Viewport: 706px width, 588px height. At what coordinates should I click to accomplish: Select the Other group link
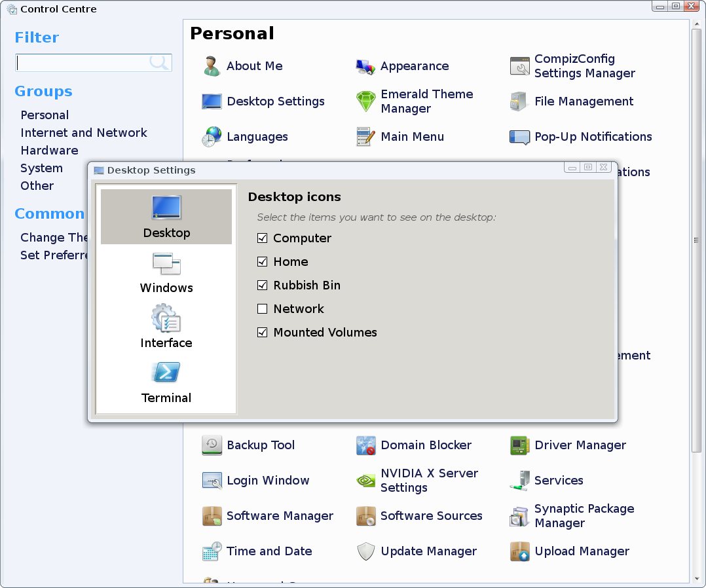[x=37, y=185]
